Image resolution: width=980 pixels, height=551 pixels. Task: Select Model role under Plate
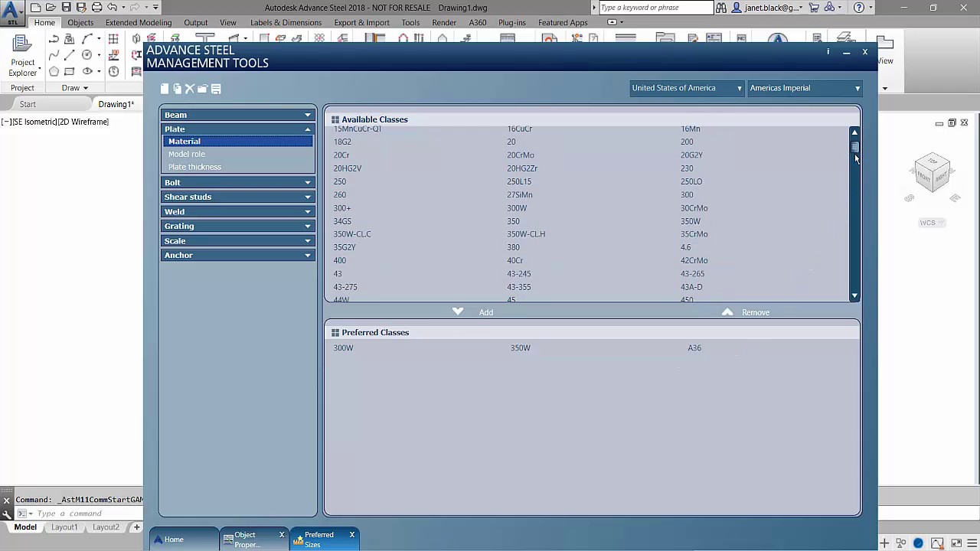[187, 154]
